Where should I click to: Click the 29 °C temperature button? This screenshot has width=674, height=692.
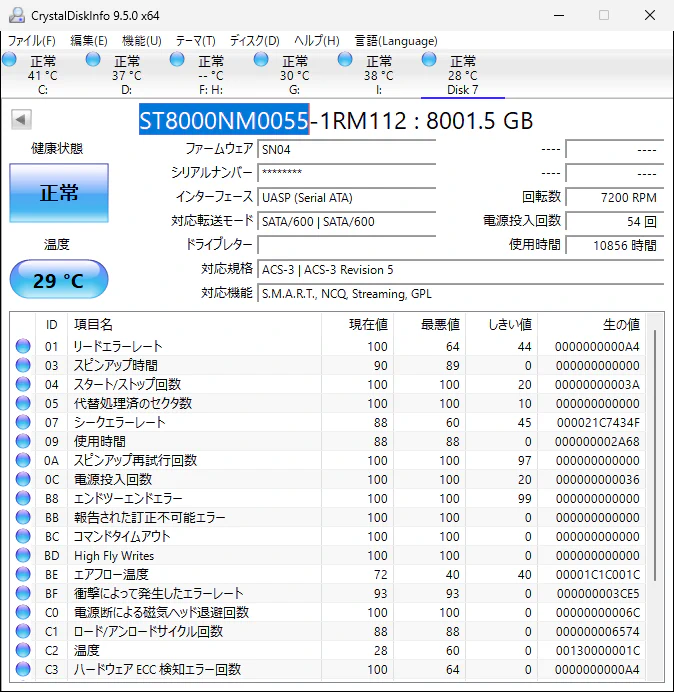59,279
